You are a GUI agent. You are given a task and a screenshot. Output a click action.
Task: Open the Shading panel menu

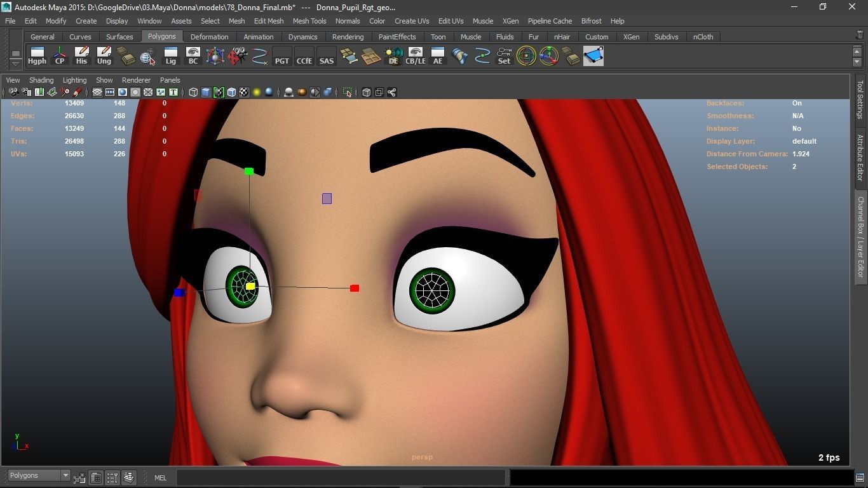coord(41,80)
